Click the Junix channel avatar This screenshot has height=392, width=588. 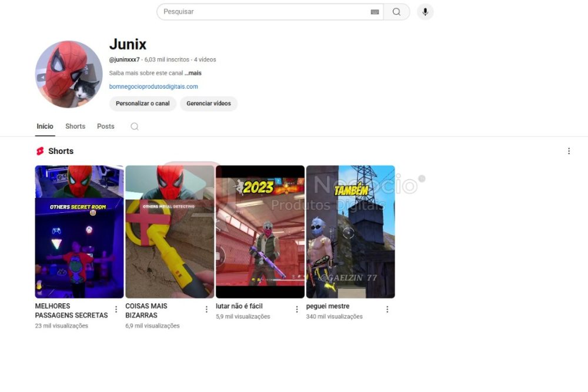click(x=69, y=74)
